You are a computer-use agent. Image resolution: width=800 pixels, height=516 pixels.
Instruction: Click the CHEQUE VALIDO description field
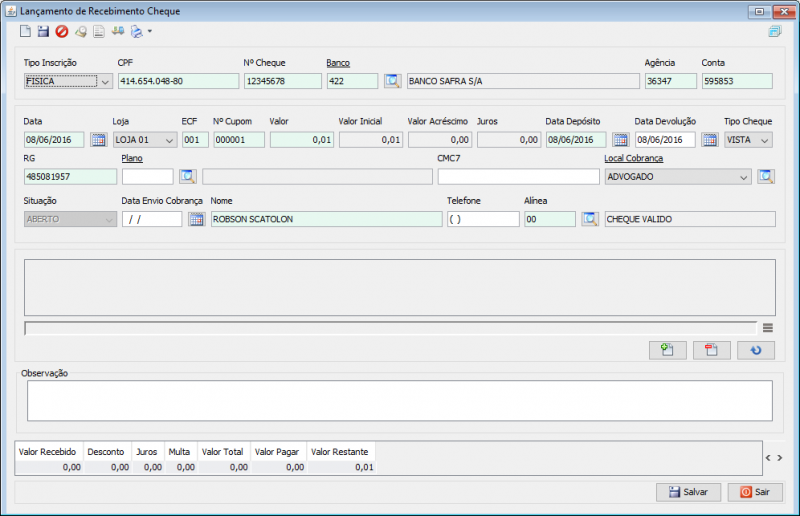click(x=690, y=219)
